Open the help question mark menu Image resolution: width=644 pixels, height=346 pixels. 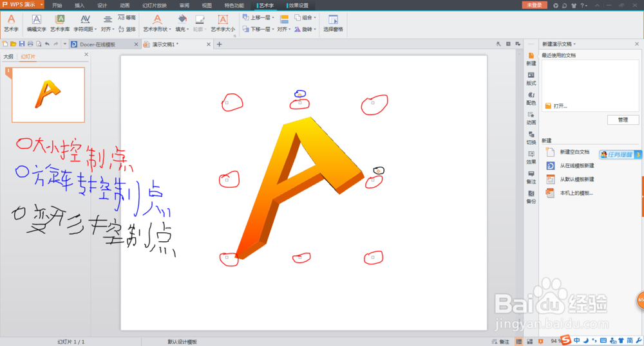pos(583,5)
